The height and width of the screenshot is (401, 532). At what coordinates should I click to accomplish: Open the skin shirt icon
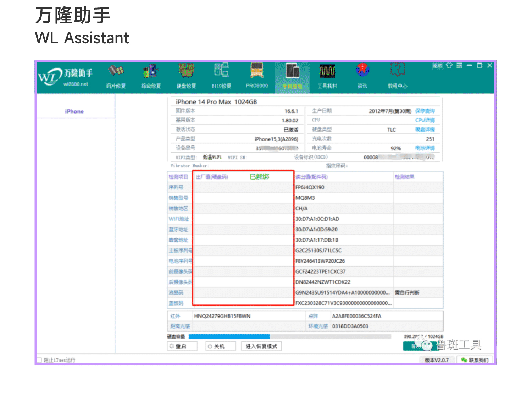coord(449,65)
